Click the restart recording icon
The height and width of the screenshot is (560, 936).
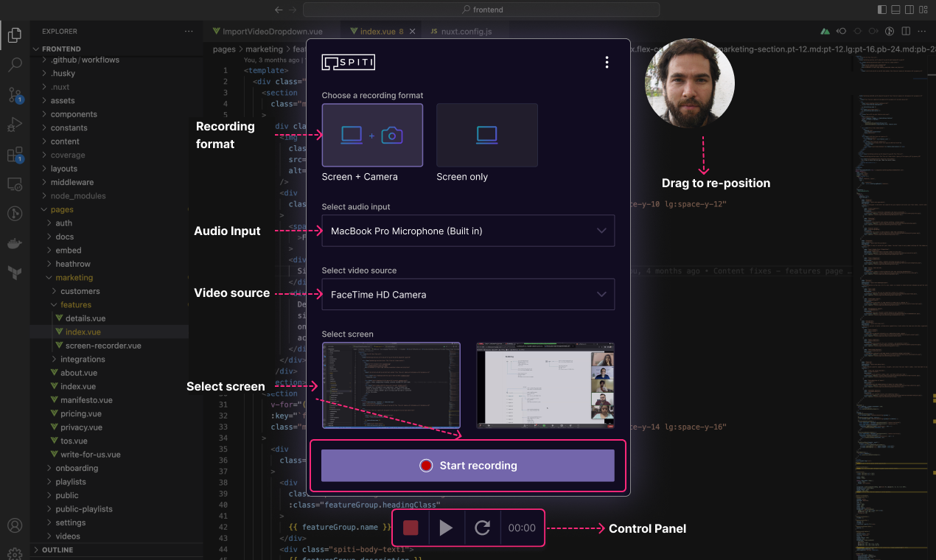tap(482, 528)
